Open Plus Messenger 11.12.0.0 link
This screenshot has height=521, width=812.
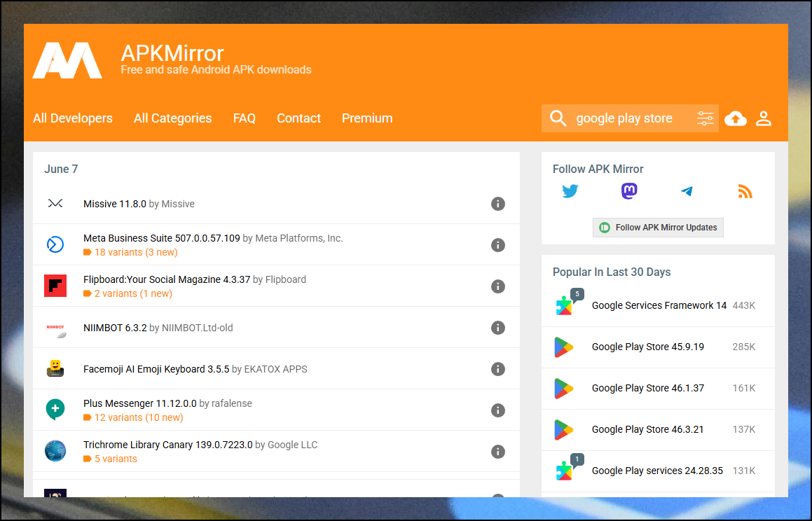140,403
